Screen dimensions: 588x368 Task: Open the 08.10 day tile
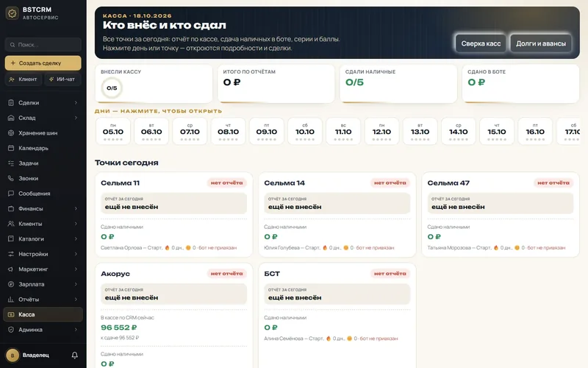(228, 132)
